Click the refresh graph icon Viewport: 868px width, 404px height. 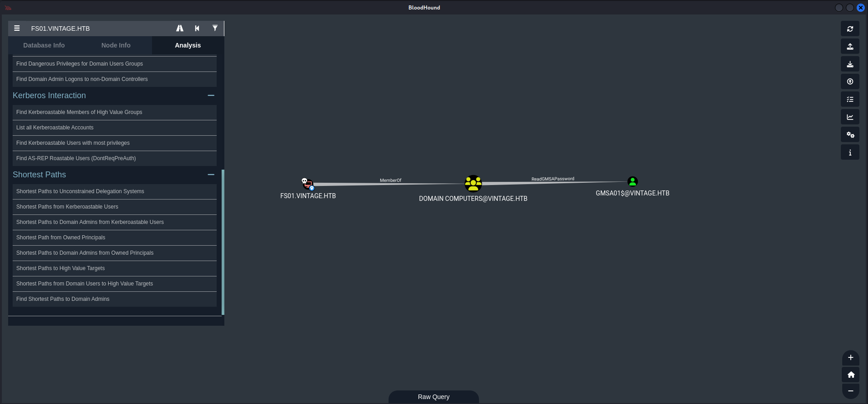pyautogui.click(x=850, y=29)
